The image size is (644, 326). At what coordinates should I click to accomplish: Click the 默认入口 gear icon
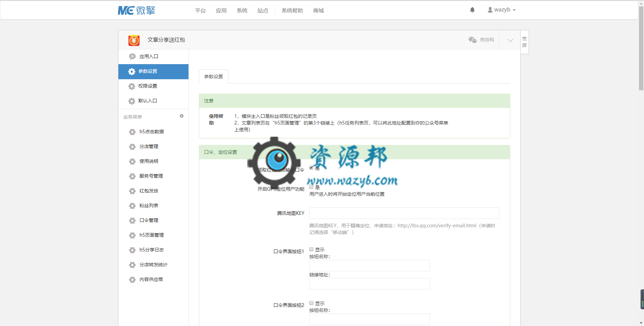tap(132, 101)
